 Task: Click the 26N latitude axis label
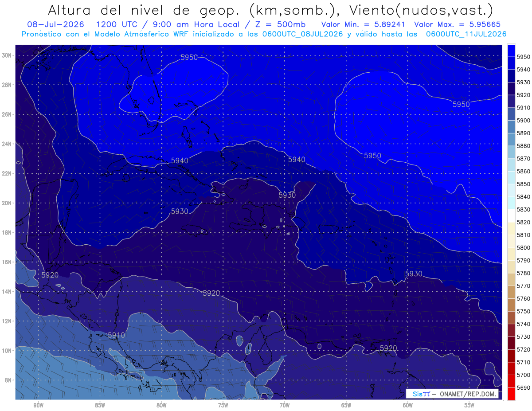click(x=6, y=114)
